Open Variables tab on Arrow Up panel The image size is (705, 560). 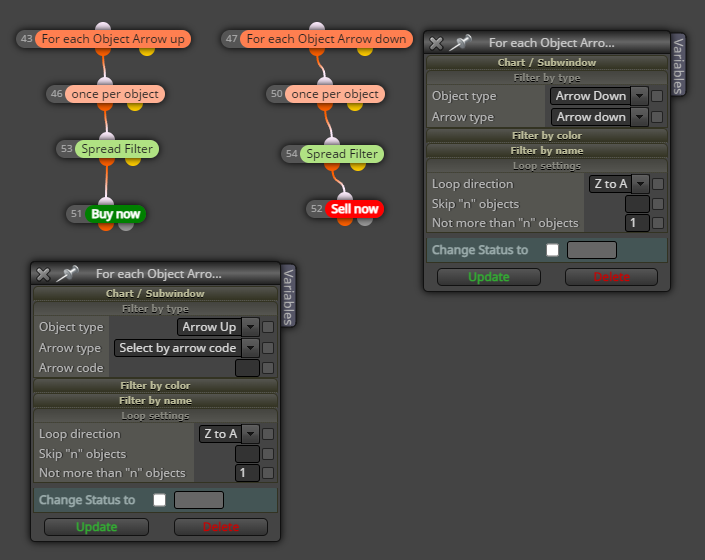point(288,296)
